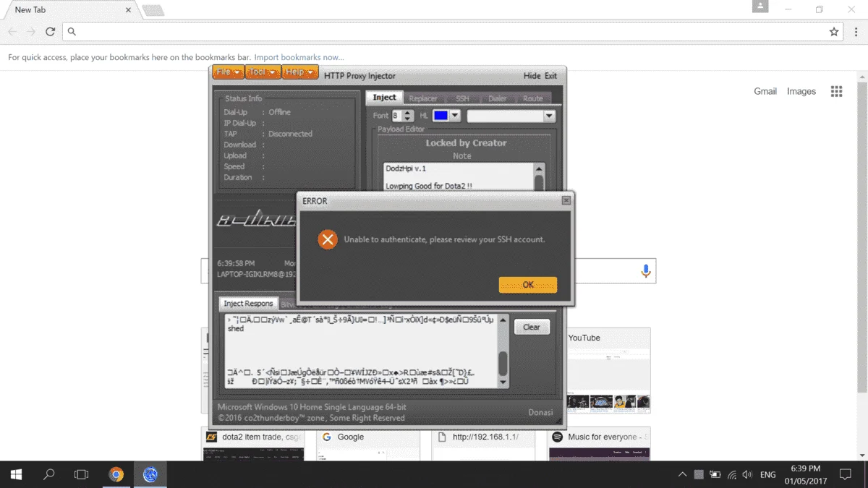
Task: Click the Note text box with DodzHpi v.1
Action: click(x=459, y=177)
